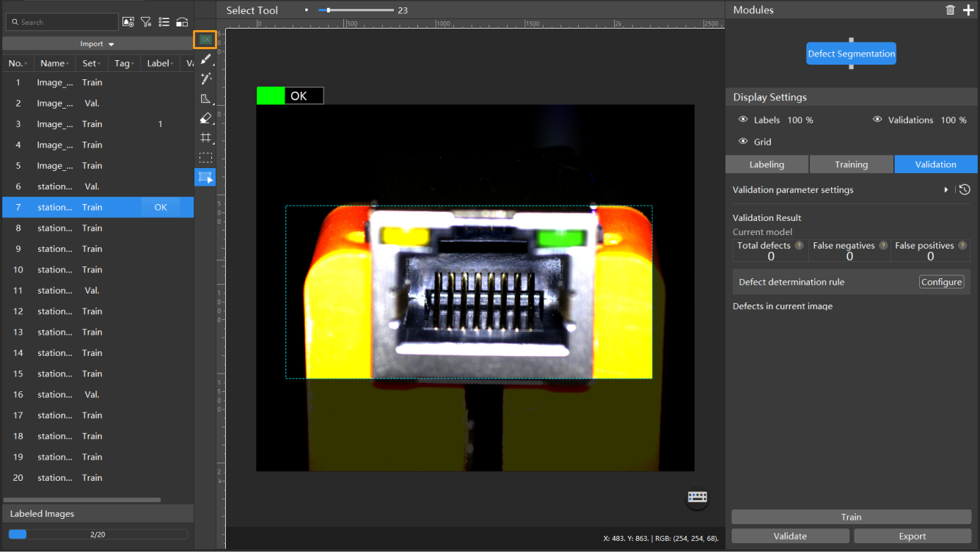Show help for Total defects
The width and height of the screenshot is (980, 552).
799,246
